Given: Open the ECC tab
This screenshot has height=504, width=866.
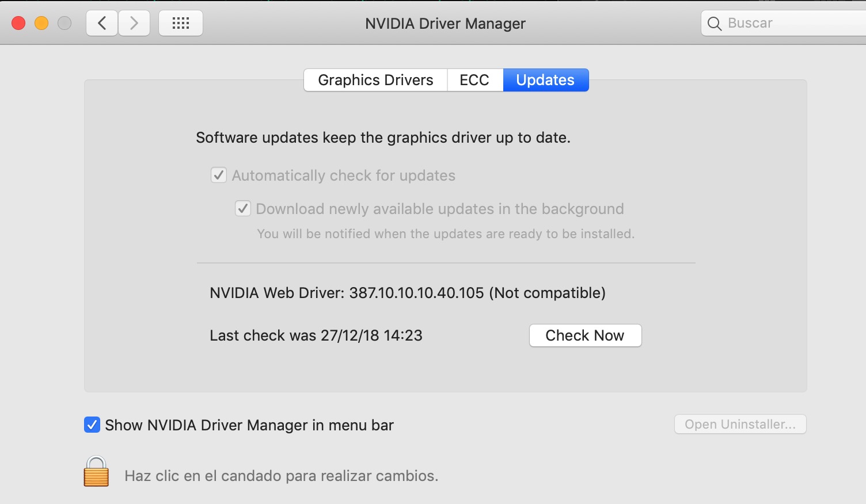Looking at the screenshot, I should (x=474, y=80).
